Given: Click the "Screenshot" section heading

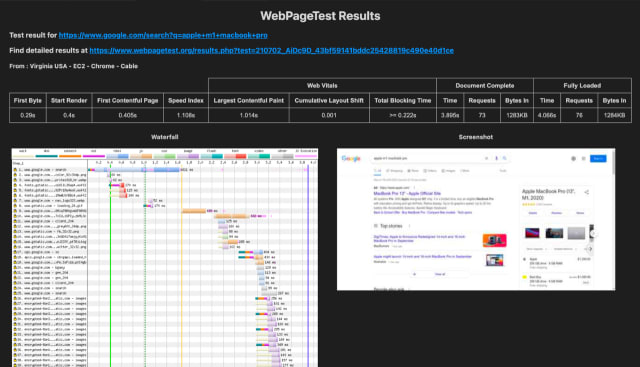Looking at the screenshot, I should coord(476,137).
